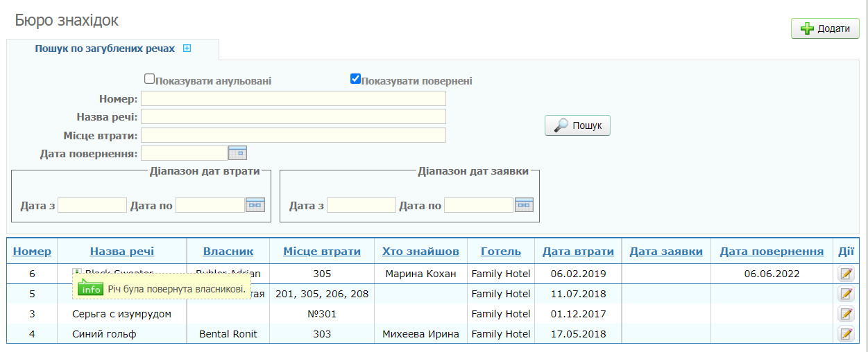This screenshot has height=352, width=868.
Task: Click edit icon for Серьга с изумрудом row
Action: click(x=846, y=314)
